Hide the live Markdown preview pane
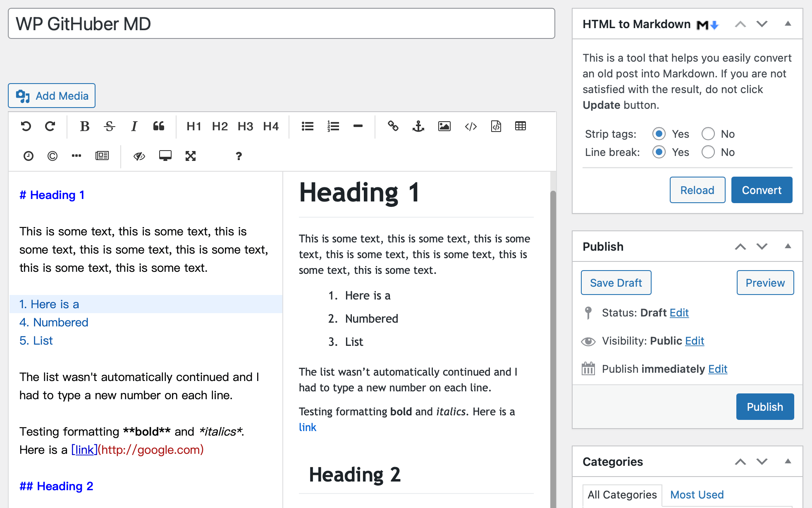812x508 pixels. [x=139, y=156]
